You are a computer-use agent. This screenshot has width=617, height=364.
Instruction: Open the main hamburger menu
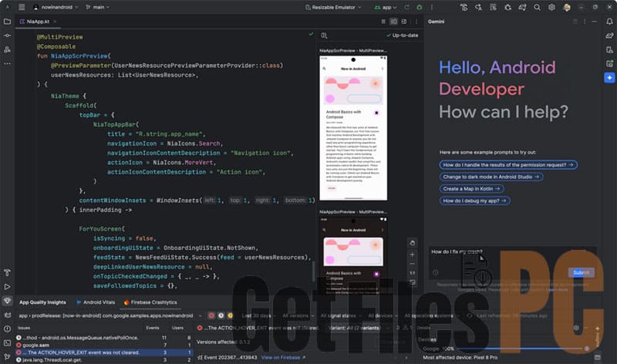point(22,7)
